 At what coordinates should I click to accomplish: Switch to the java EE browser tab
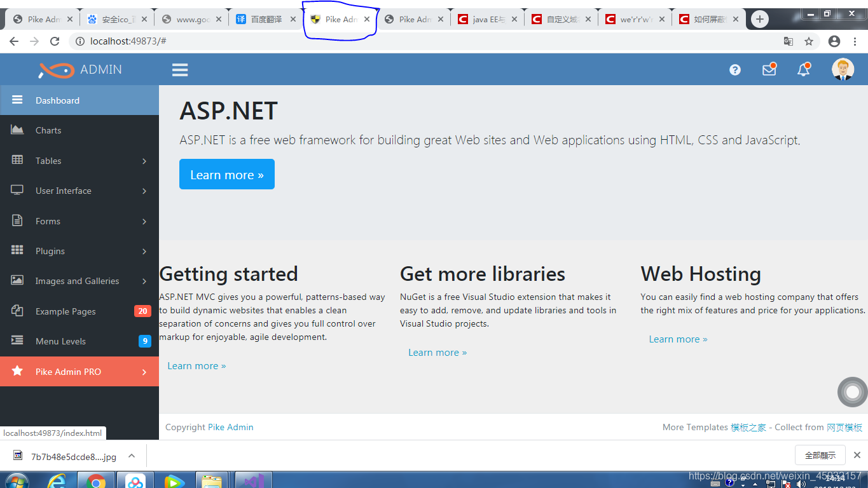click(x=488, y=19)
